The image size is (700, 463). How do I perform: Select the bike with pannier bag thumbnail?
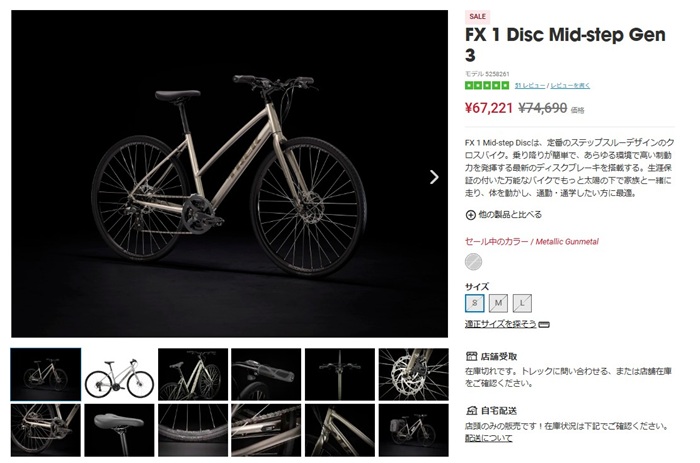[414, 430]
